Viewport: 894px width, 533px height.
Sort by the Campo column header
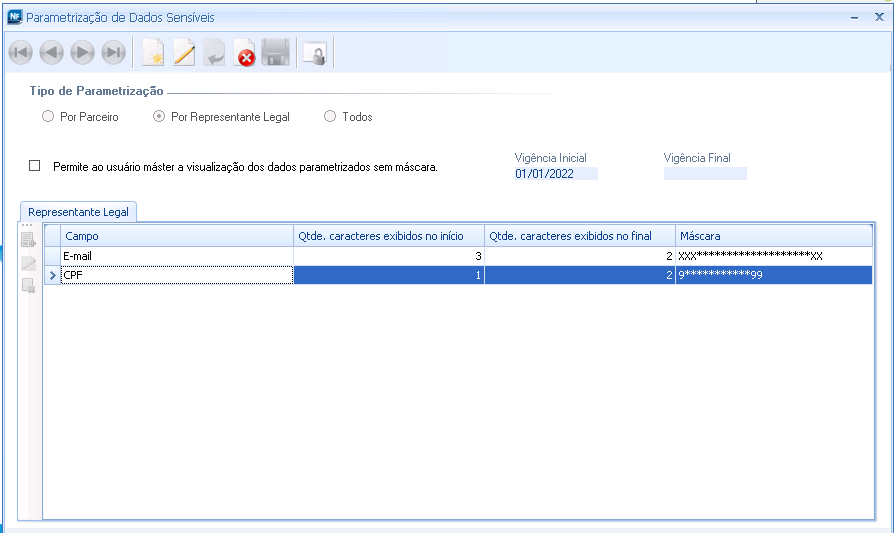177,236
